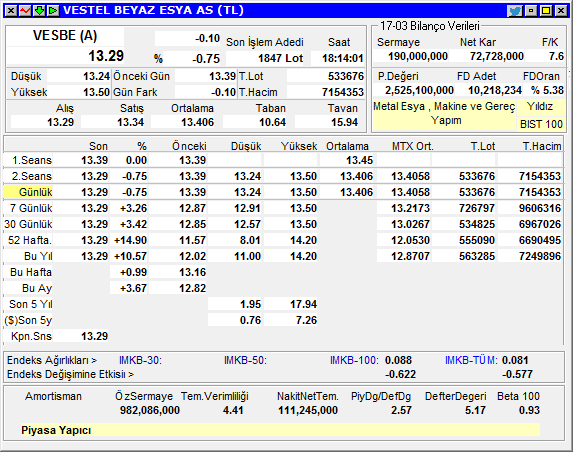Image resolution: width=573 pixels, height=452 pixels.
Task: Click the 1.Seans Ortalama 13.45 cell
Action: (x=360, y=160)
